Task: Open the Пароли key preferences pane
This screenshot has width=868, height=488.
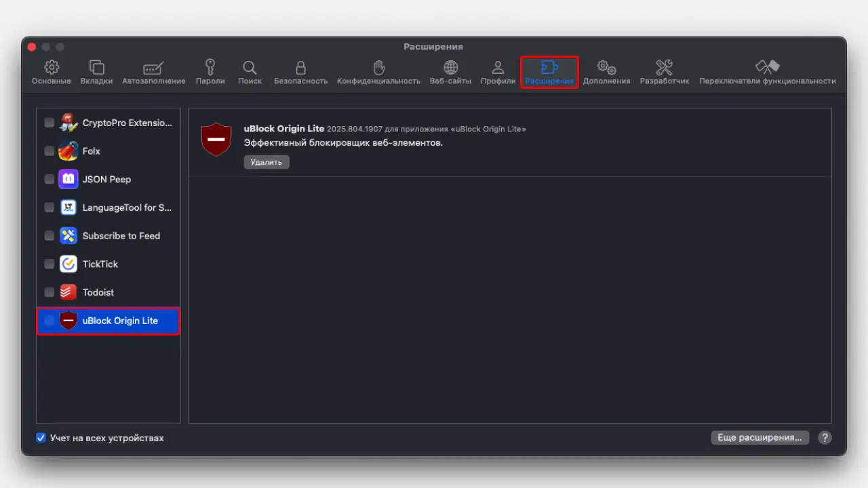Action: tap(210, 73)
